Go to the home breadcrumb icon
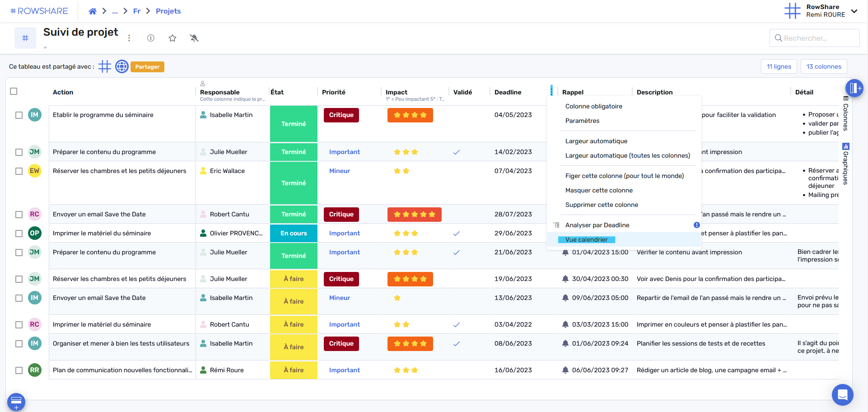 (x=93, y=11)
